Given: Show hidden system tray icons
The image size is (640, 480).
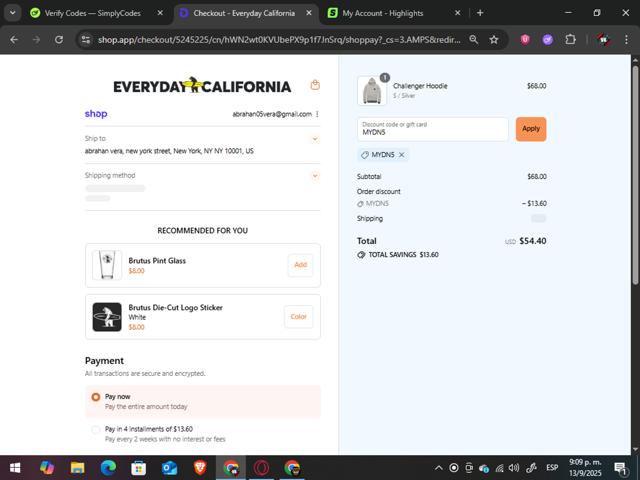Looking at the screenshot, I should coord(438,468).
